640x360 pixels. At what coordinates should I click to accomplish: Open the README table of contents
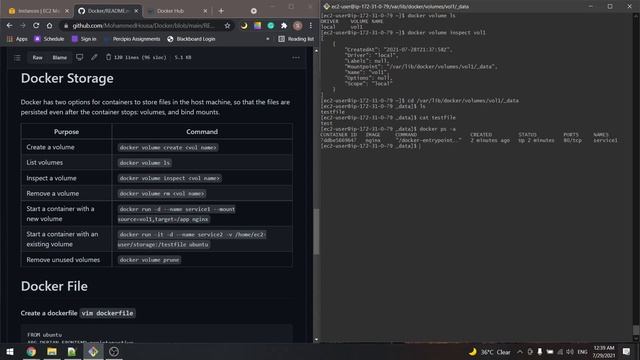[17, 58]
